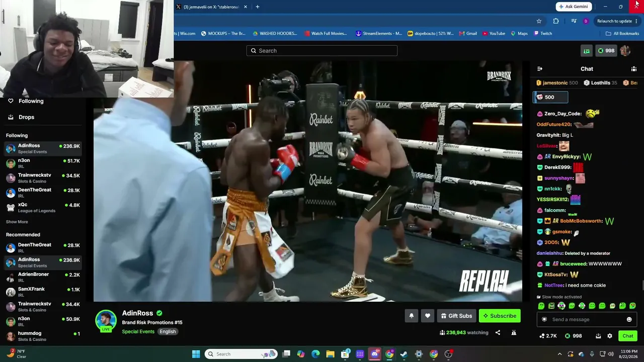644x362 pixels.
Task: Click the heart follow icon beside Gift Subs
Action: pos(428,316)
